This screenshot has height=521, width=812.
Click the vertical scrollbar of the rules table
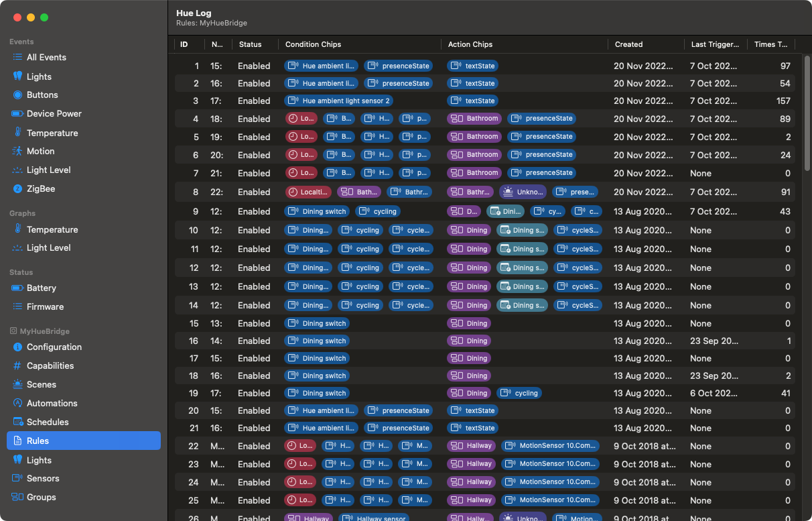click(807, 114)
